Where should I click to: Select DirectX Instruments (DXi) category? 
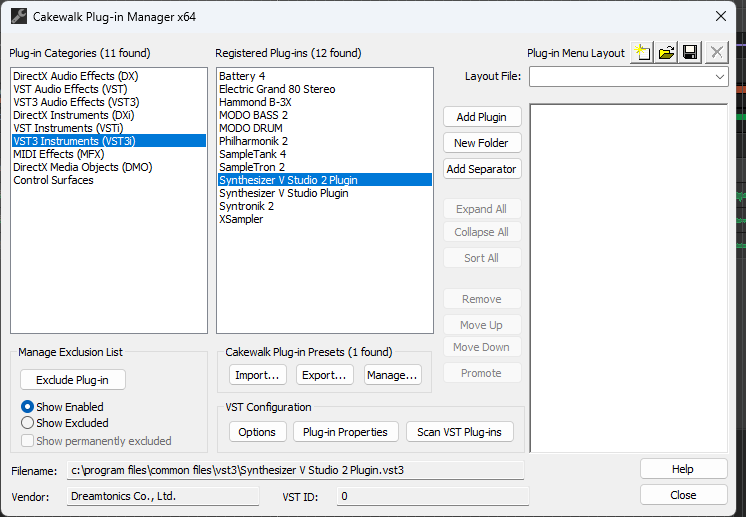108,115
